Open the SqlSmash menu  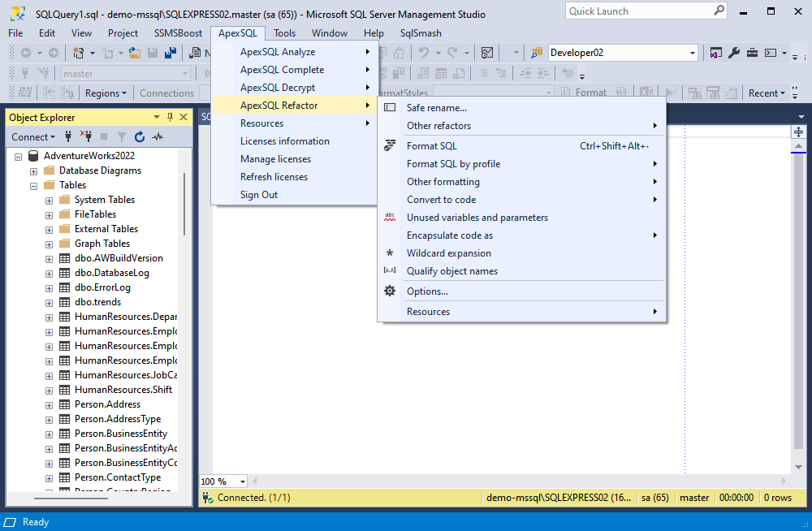[x=421, y=33]
